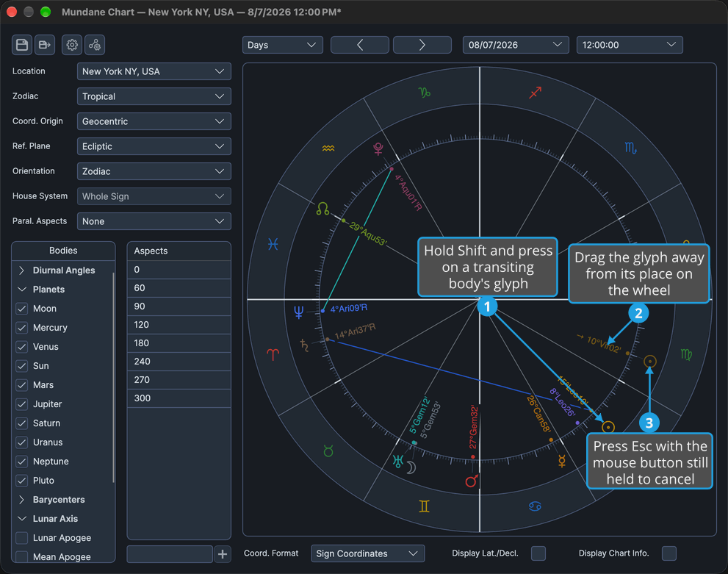Open settings with the gear icon
This screenshot has width=728, height=574.
click(72, 45)
